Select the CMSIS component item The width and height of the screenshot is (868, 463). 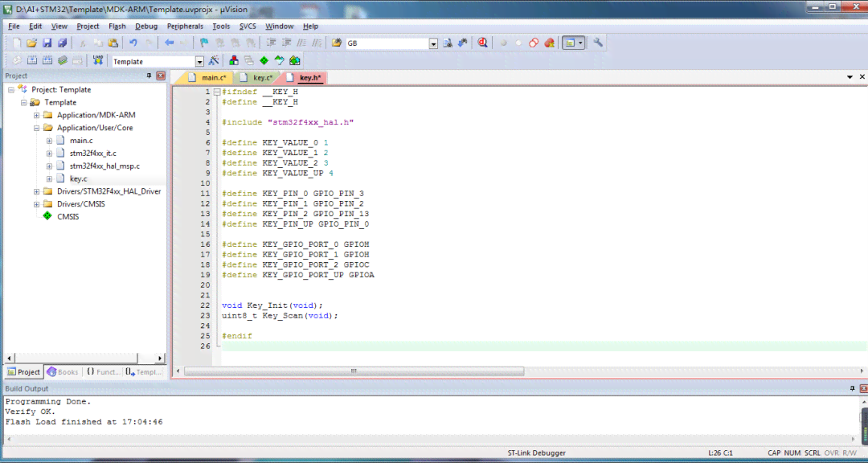(x=68, y=217)
